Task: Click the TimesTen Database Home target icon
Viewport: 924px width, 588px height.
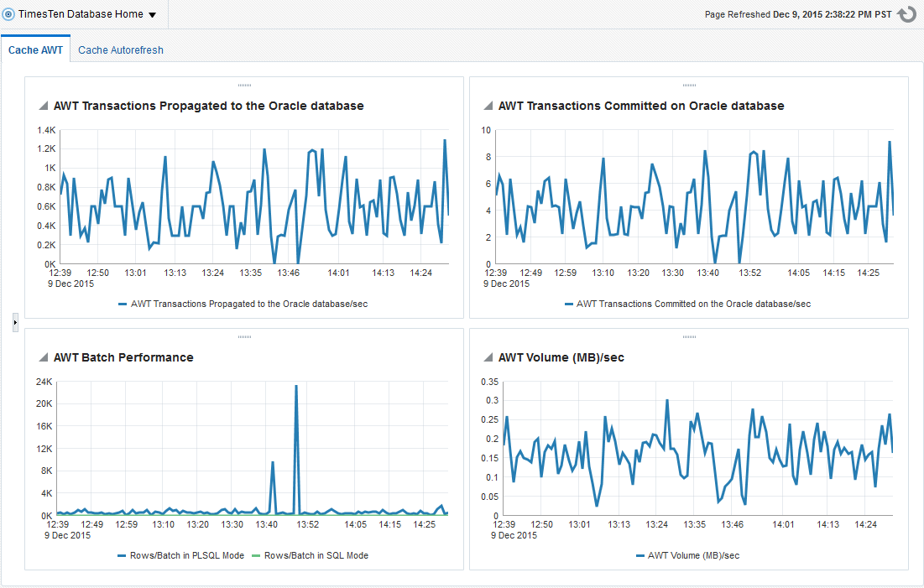Action: pos(8,14)
